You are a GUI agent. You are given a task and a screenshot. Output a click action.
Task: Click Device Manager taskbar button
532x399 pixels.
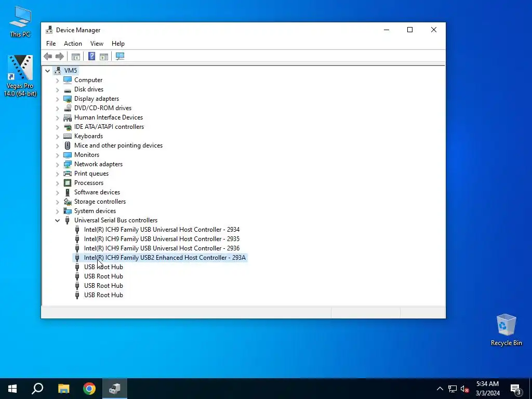[x=115, y=389]
